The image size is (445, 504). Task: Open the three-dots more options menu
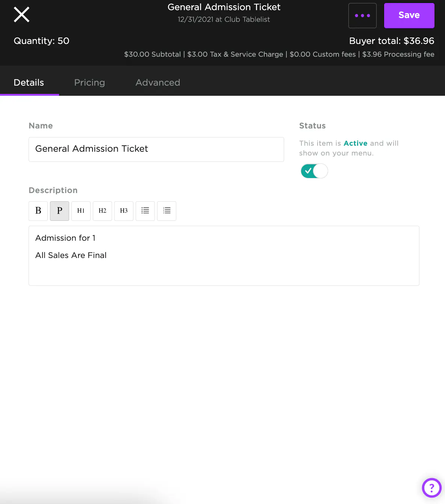point(362,15)
